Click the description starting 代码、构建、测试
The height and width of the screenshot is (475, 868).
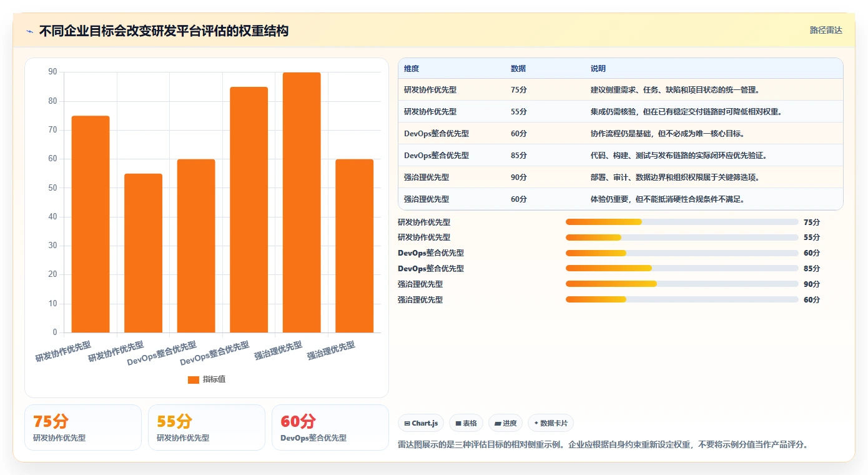[679, 156]
